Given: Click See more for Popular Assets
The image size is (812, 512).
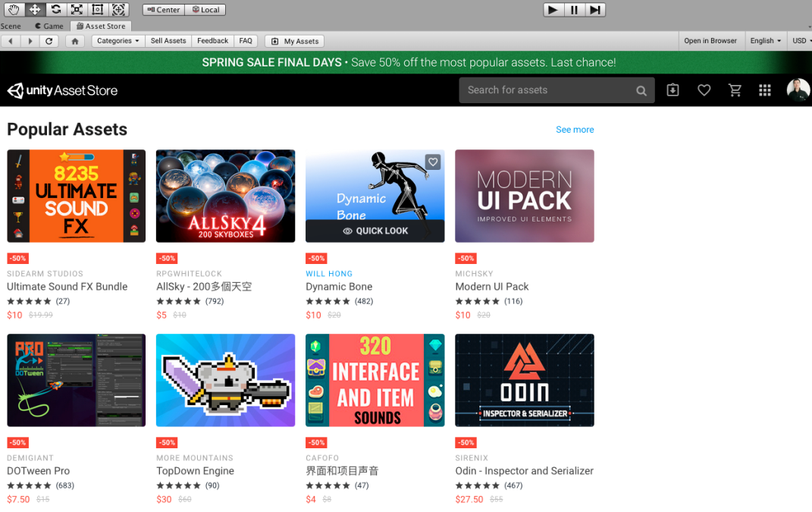Looking at the screenshot, I should [x=575, y=130].
